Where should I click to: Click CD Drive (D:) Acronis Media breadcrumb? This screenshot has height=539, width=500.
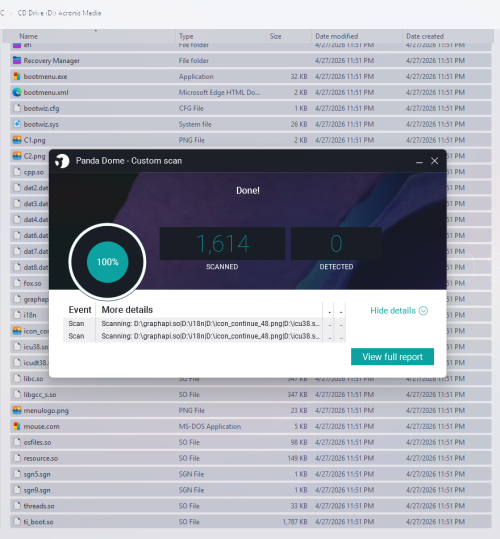click(59, 13)
